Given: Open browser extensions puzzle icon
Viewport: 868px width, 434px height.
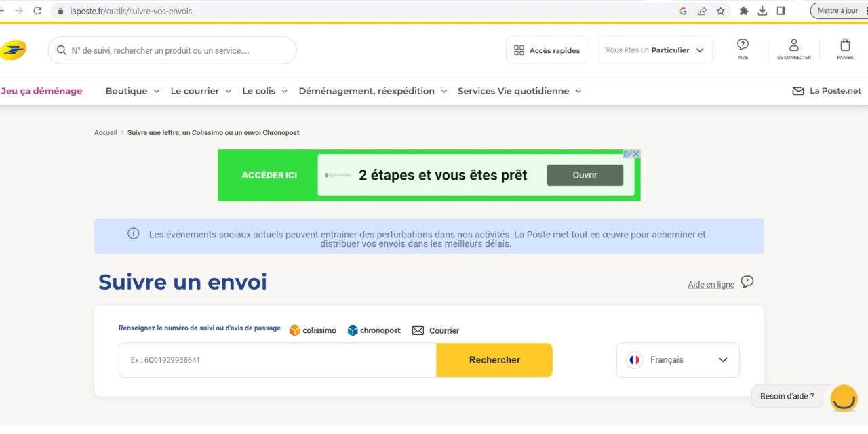Looking at the screenshot, I should coord(744,11).
